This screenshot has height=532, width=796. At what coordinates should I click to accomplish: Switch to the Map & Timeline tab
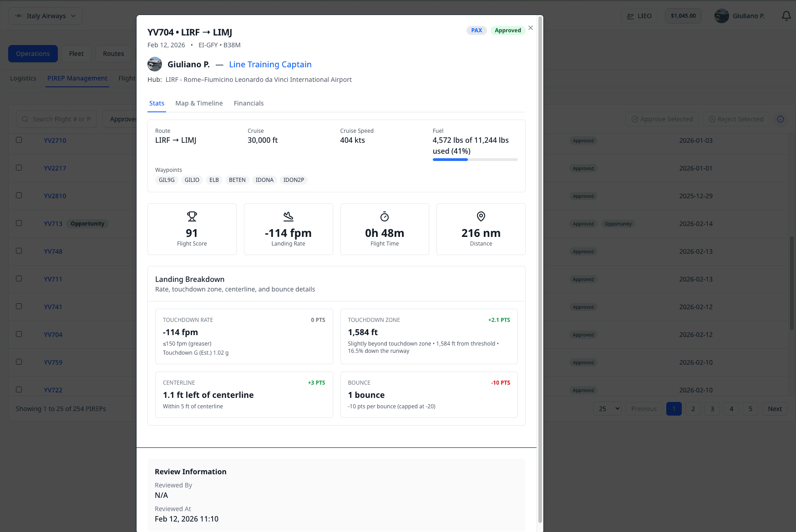[x=199, y=103]
